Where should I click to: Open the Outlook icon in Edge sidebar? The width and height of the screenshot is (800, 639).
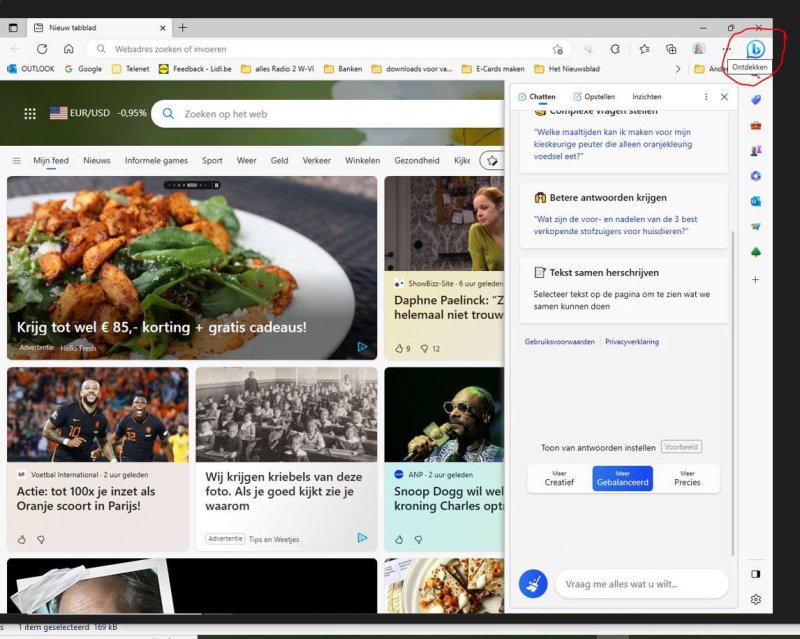coord(756,201)
